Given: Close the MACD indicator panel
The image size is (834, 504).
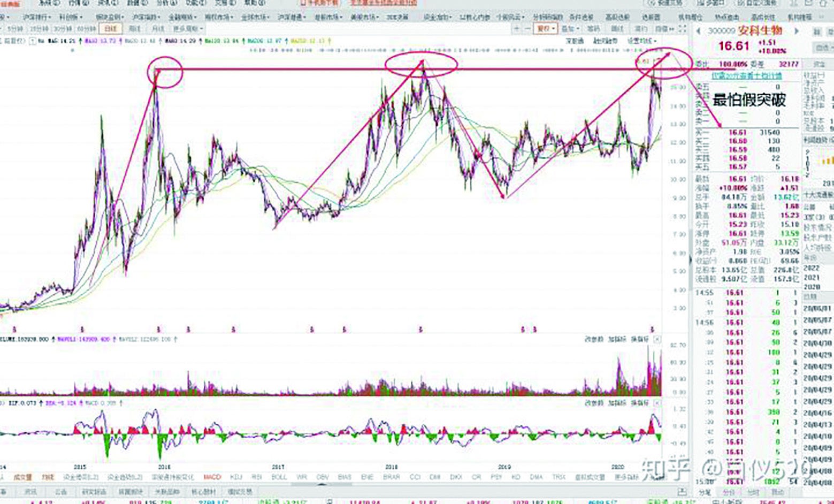Looking at the screenshot, I should pyautogui.click(x=657, y=403).
